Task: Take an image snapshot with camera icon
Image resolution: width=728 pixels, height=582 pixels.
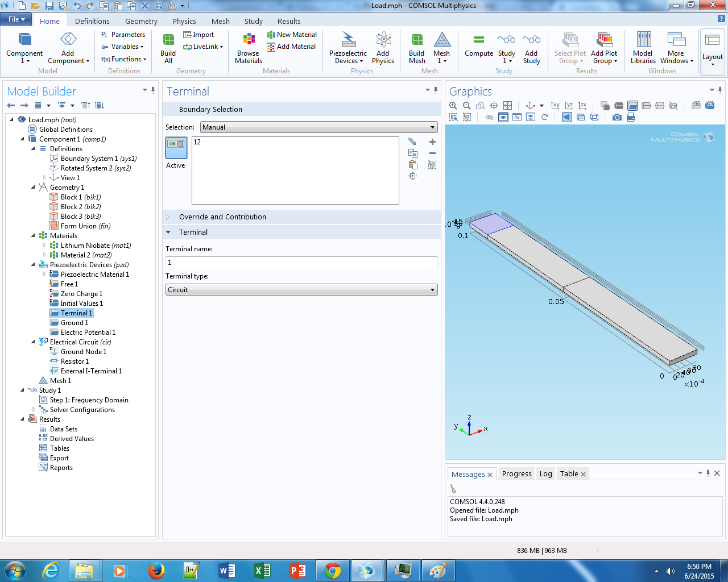Action: 617,117
